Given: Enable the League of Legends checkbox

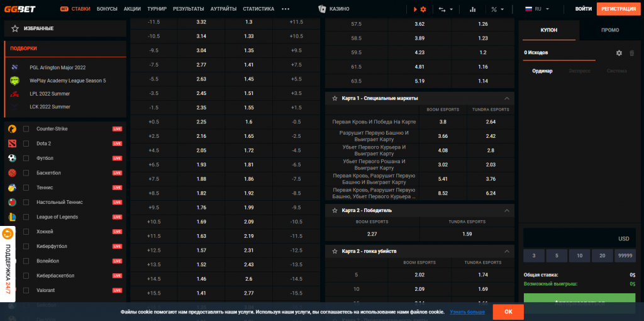Looking at the screenshot, I should tap(26, 217).
